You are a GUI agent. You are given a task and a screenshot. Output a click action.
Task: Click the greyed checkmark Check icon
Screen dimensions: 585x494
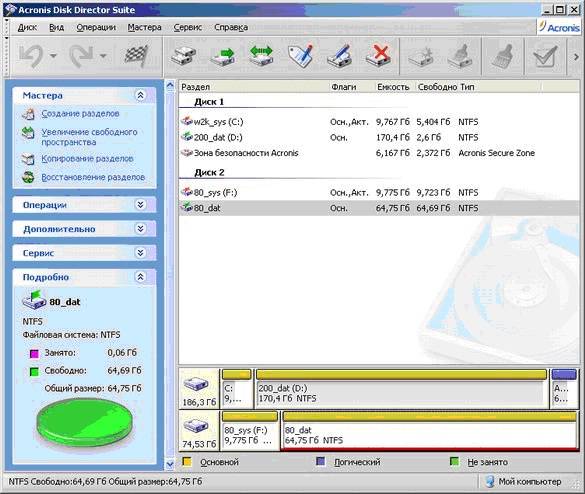(545, 56)
